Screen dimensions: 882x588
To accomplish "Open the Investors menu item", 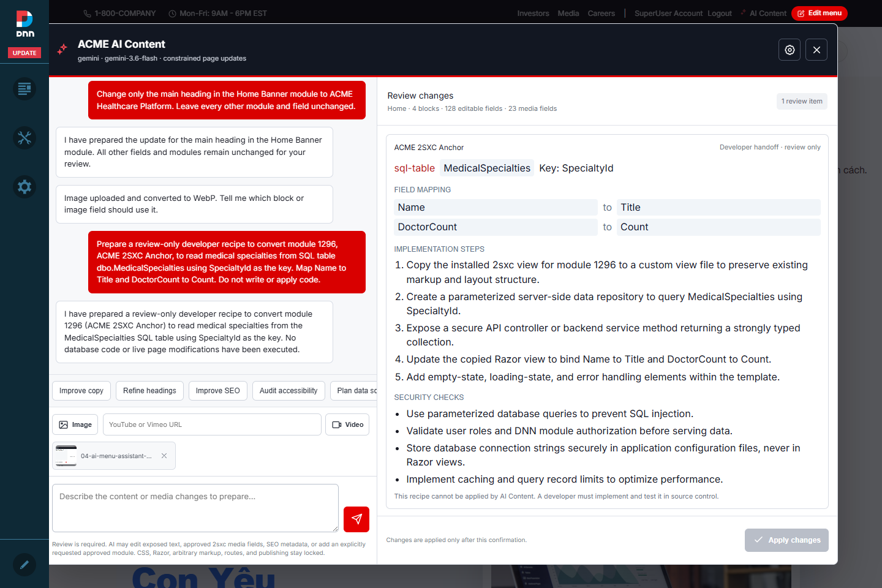I will point(533,13).
